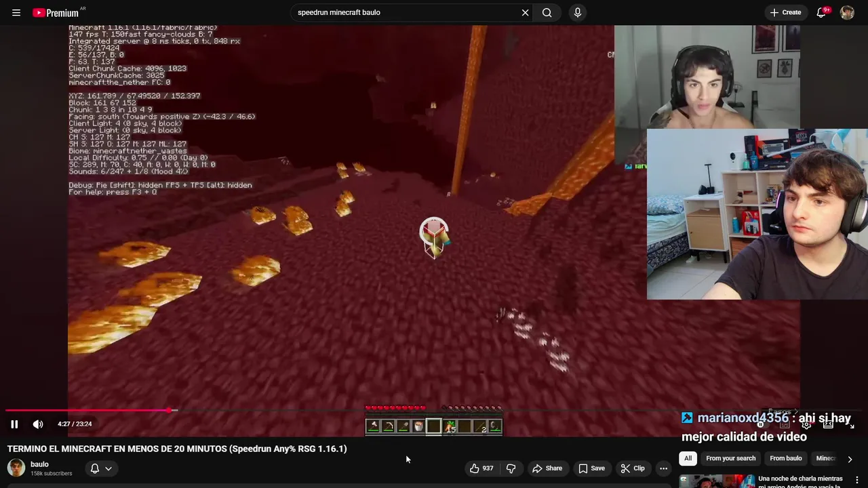Click the video title 'TERMINO EL MINECRAFT'
868x488 pixels.
(177, 449)
